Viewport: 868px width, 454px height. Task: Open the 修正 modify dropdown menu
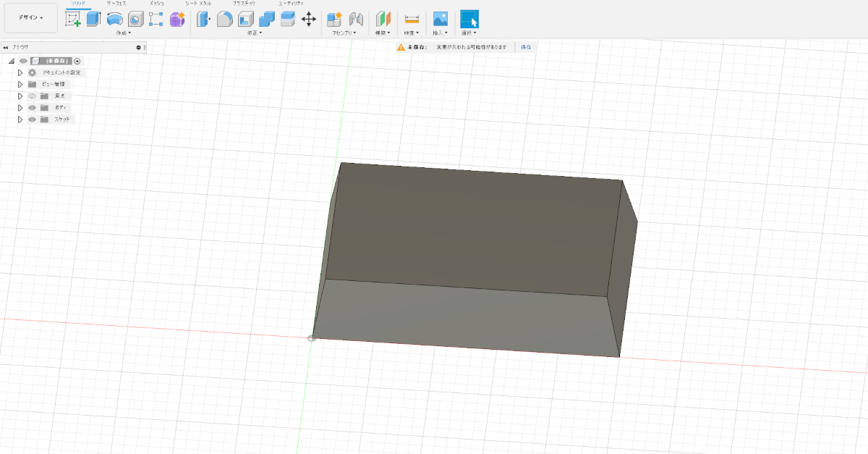(x=254, y=33)
